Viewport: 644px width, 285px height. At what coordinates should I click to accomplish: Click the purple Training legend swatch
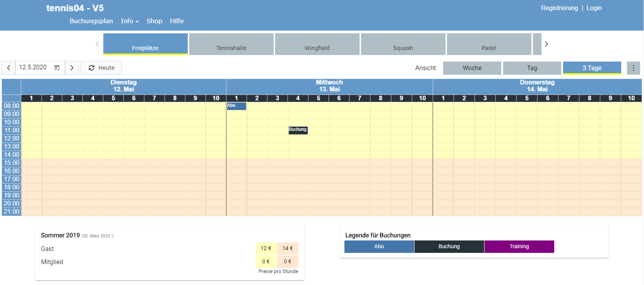tap(519, 246)
